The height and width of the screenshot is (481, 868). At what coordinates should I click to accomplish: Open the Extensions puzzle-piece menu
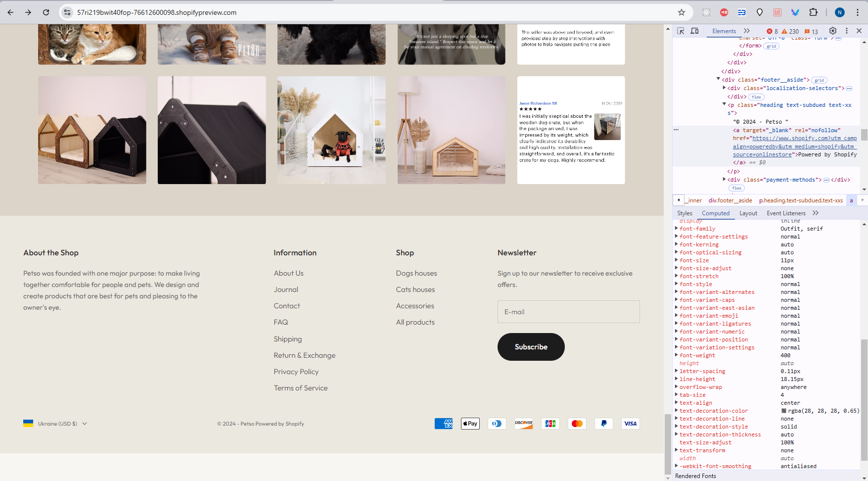[814, 12]
